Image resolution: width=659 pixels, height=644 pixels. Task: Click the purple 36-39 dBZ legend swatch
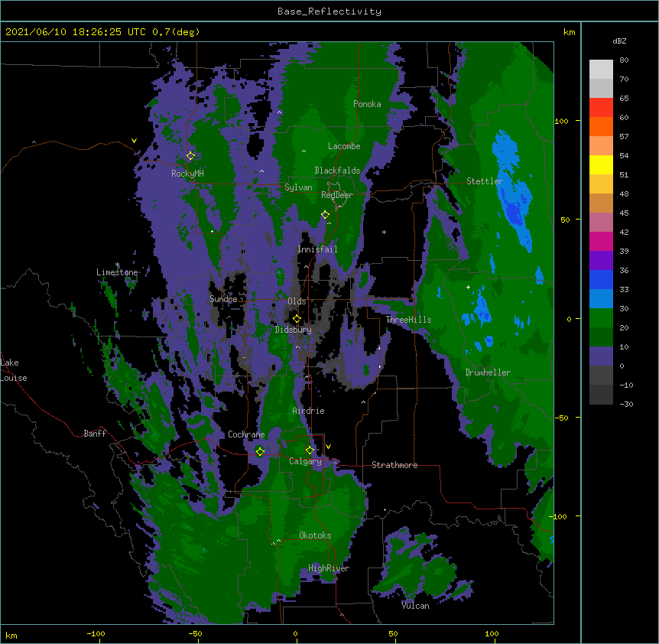pyautogui.click(x=601, y=261)
